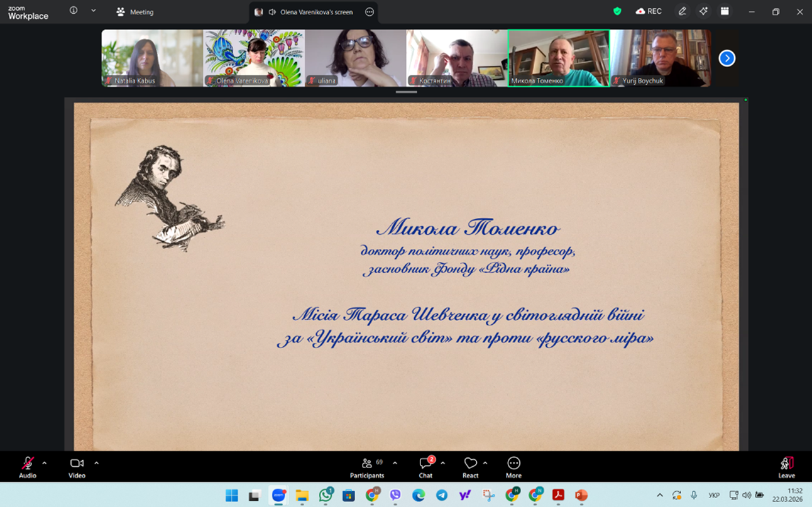
Task: Select Микола Томенко video thumbnail
Action: 558,58
